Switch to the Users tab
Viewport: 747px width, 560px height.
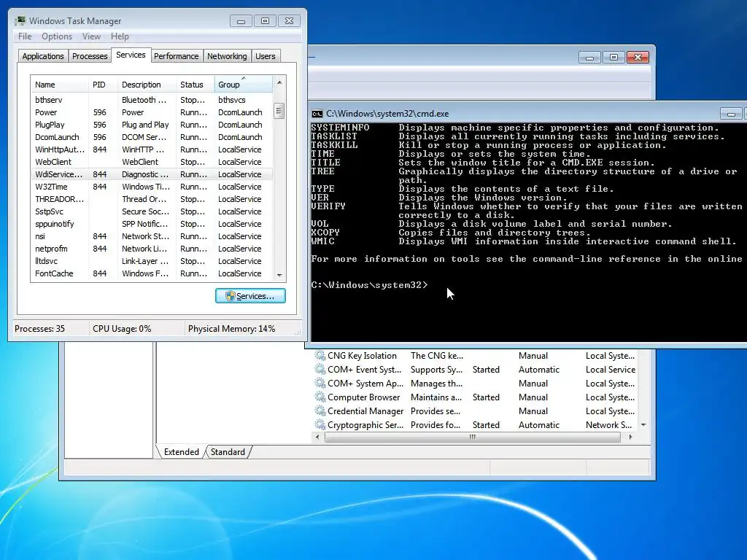coord(266,56)
